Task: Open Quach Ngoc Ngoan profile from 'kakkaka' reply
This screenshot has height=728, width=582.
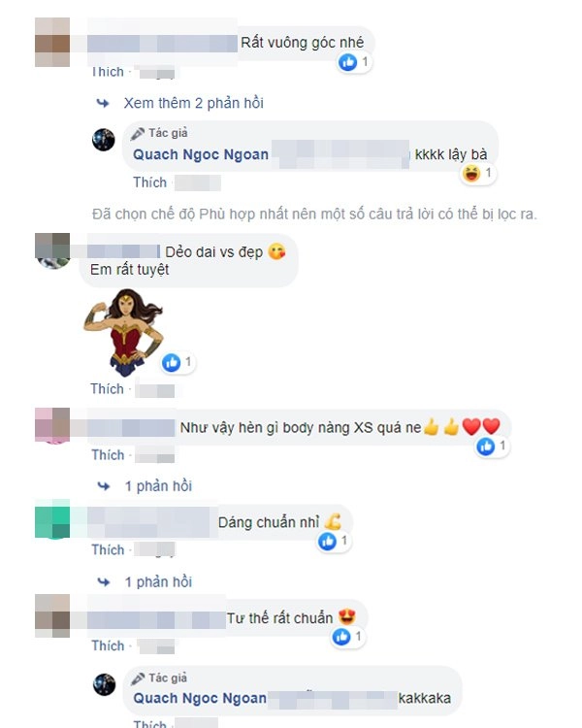Action: [x=200, y=698]
